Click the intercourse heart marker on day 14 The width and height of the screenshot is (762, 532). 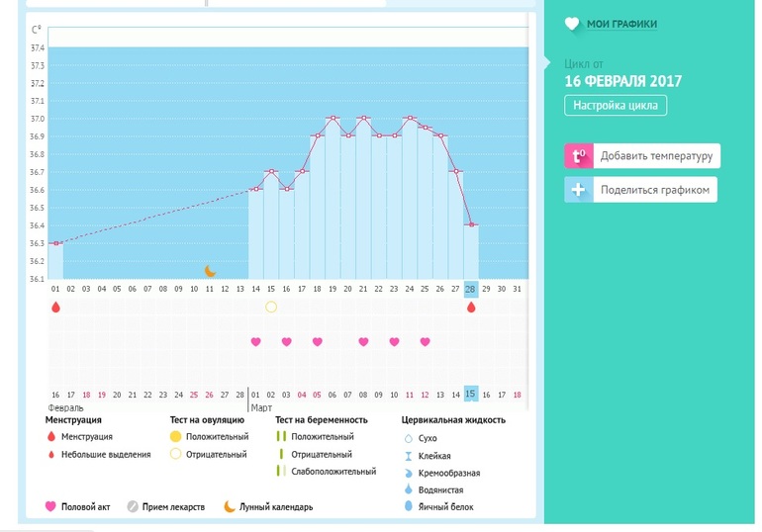click(x=255, y=342)
